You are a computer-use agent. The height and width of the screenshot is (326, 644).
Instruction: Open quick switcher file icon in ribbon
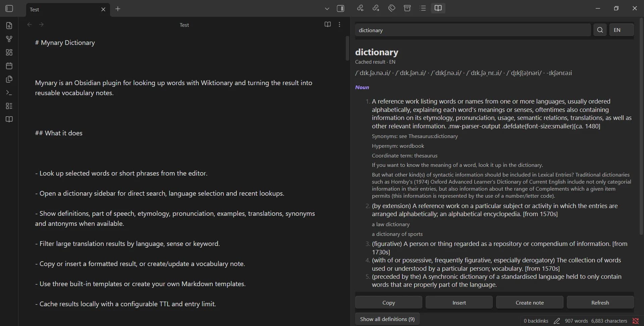coord(9,25)
